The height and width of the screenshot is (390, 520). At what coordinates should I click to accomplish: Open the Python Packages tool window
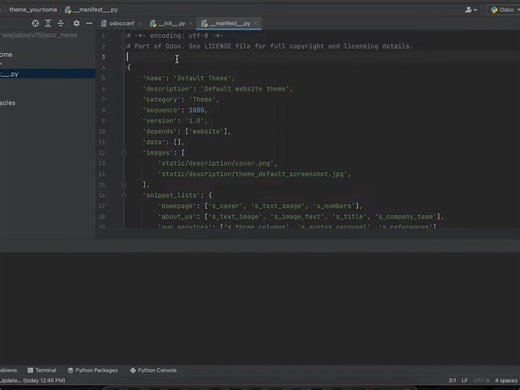point(93,370)
